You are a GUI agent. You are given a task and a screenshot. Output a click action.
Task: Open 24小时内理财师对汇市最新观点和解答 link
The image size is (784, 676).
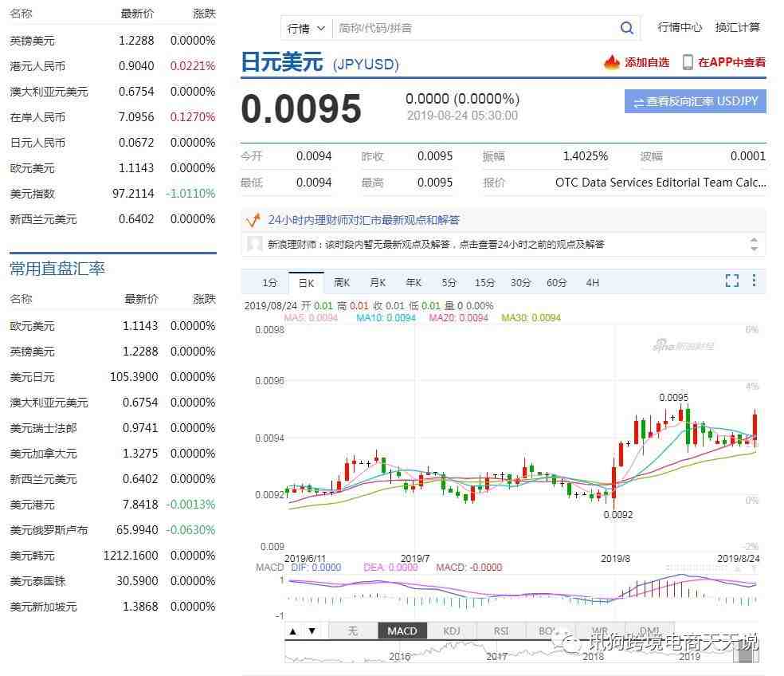tap(363, 220)
